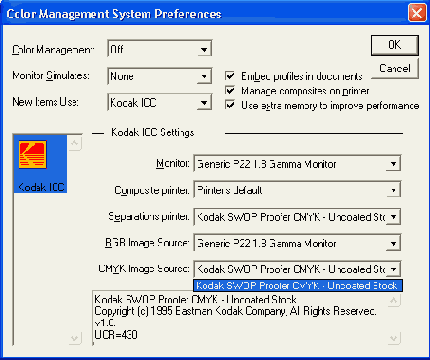The image size is (430, 360).
Task: Toggle Embed profiles in documents checkbox
Action: 230,76
